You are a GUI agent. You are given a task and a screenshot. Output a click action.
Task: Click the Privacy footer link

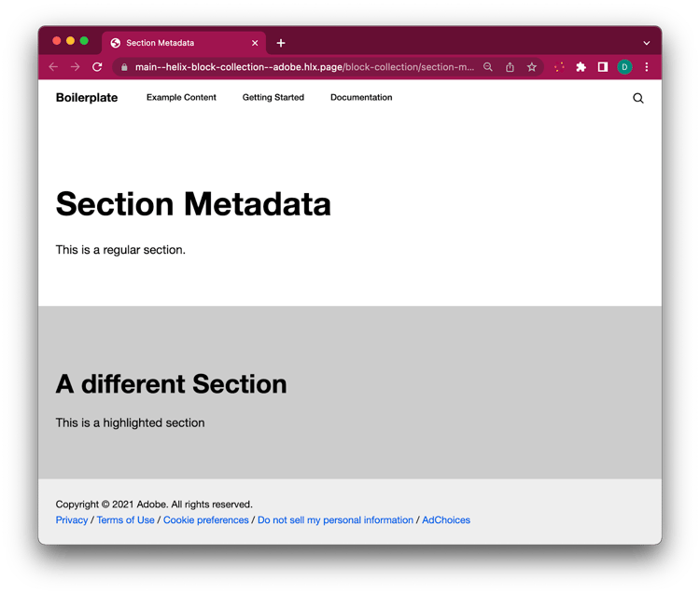(x=72, y=520)
